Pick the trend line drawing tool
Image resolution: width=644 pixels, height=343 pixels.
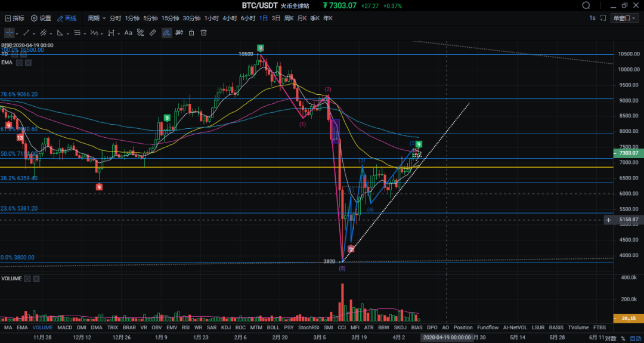[26, 33]
